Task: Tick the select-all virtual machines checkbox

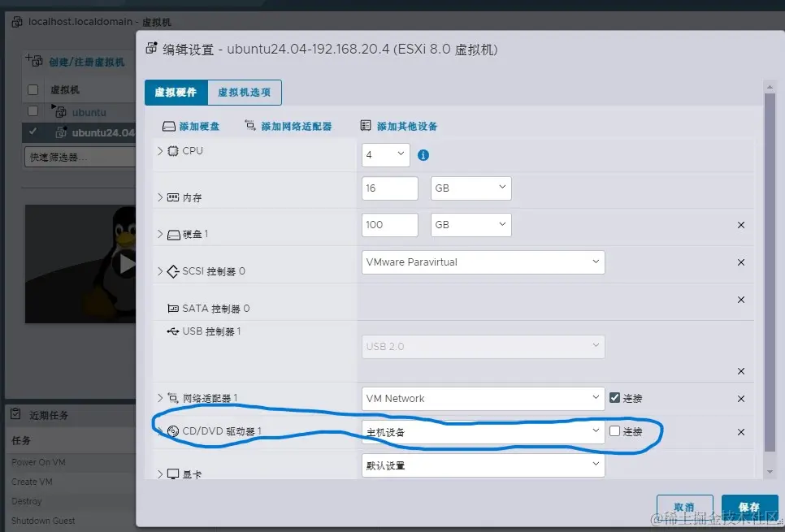Action: [33, 89]
